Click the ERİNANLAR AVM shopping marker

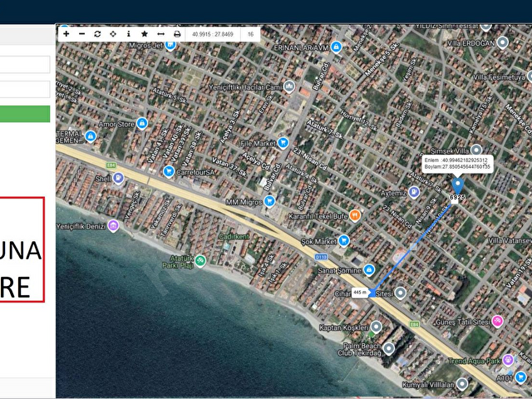336,47
